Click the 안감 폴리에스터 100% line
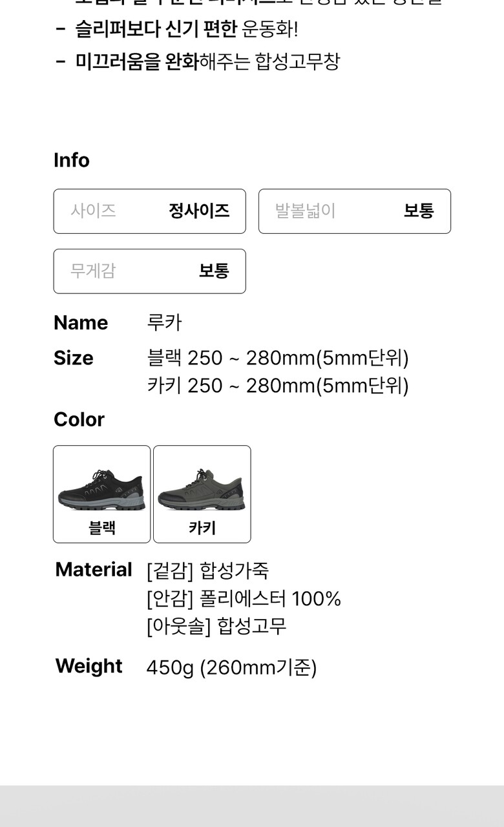Screen dimensions: 504x827 [x=244, y=599]
